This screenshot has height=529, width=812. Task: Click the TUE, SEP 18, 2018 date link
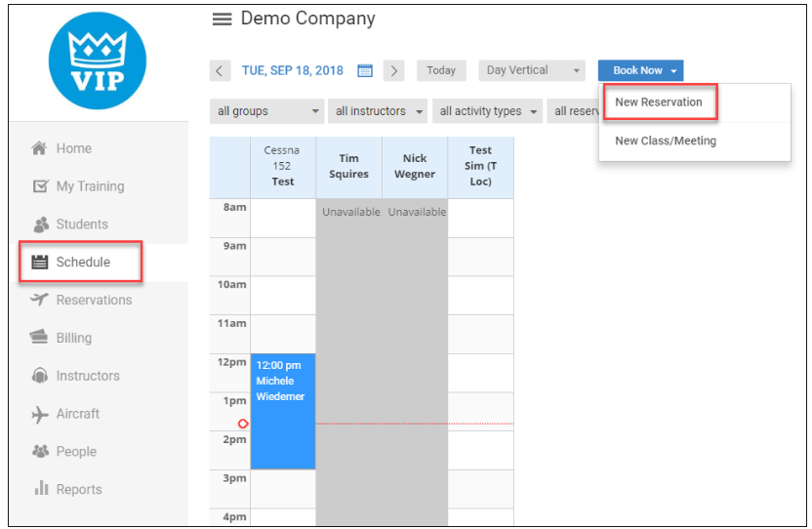click(x=293, y=70)
